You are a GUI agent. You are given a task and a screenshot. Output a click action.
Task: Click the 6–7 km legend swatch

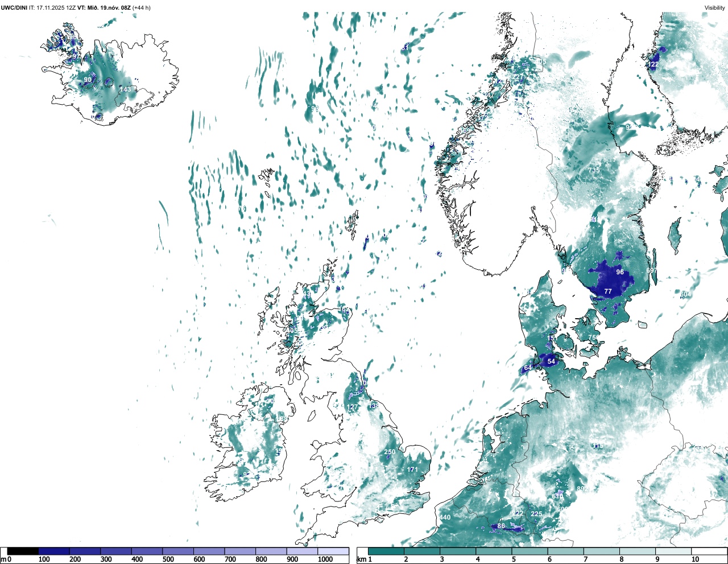tap(566, 551)
